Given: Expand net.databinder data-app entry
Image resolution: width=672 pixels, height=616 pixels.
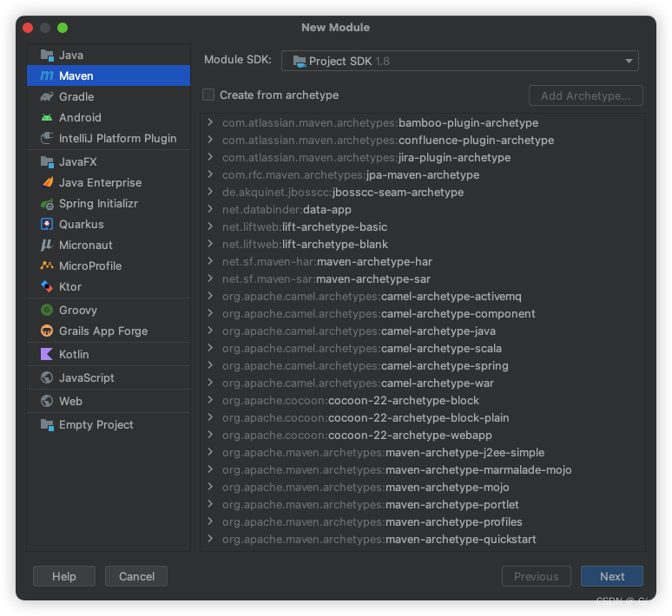Looking at the screenshot, I should [x=210, y=209].
